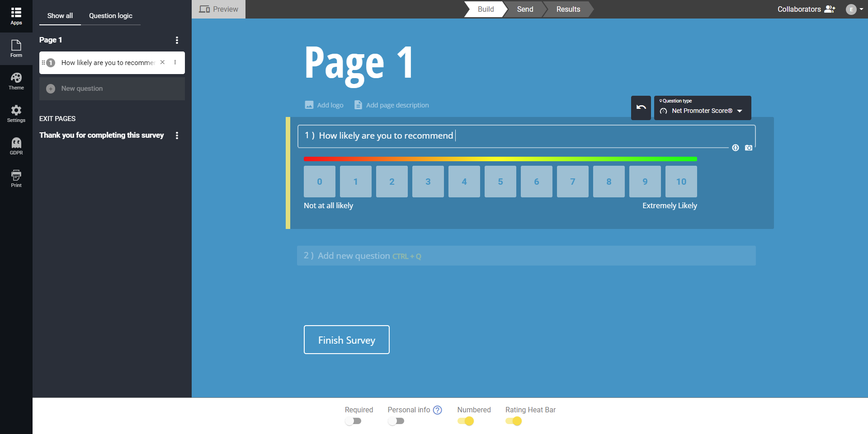Click the plus icon beside New question
The image size is (868, 434).
(x=51, y=89)
